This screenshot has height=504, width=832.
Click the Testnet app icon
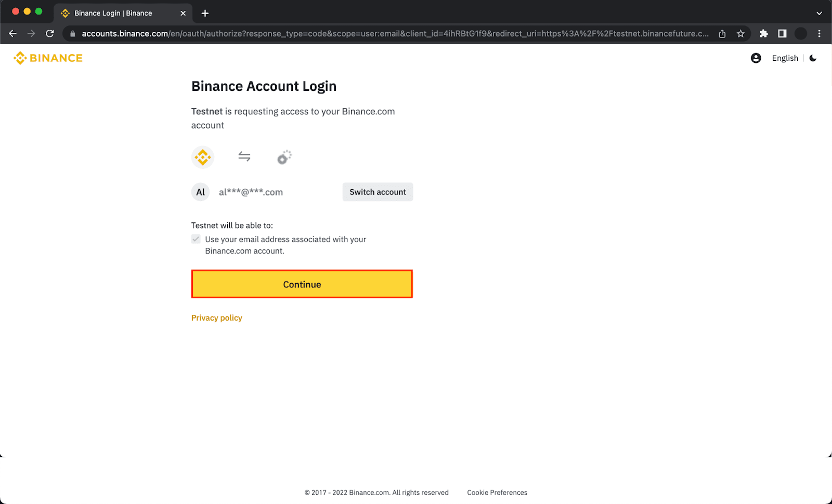(284, 157)
